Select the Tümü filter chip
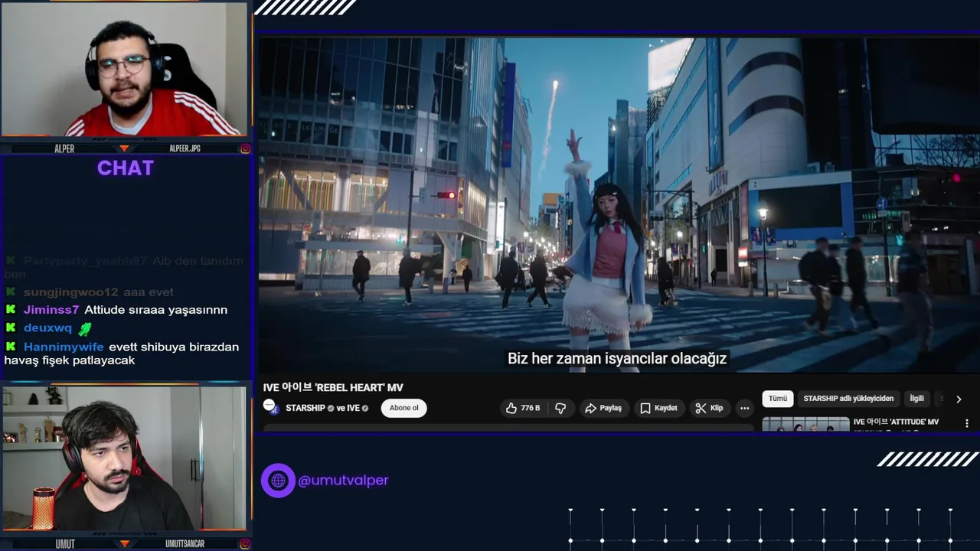The width and height of the screenshot is (980, 551). coord(778,399)
